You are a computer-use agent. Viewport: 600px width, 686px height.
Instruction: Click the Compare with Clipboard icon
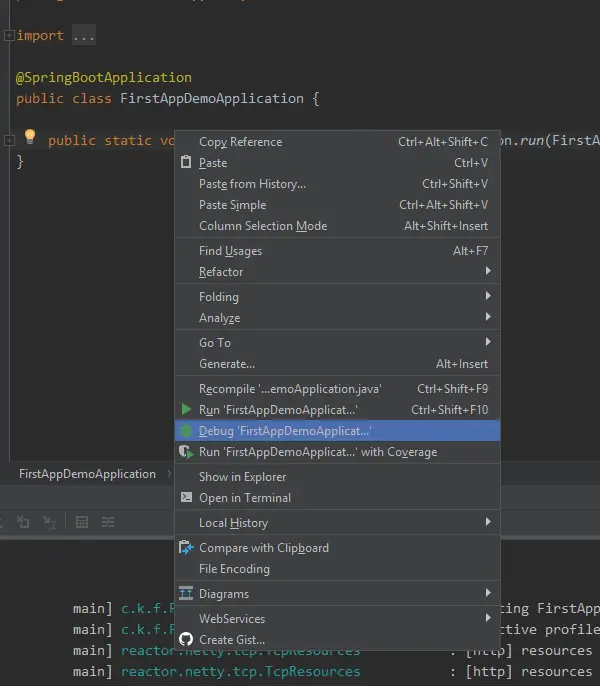click(x=186, y=548)
